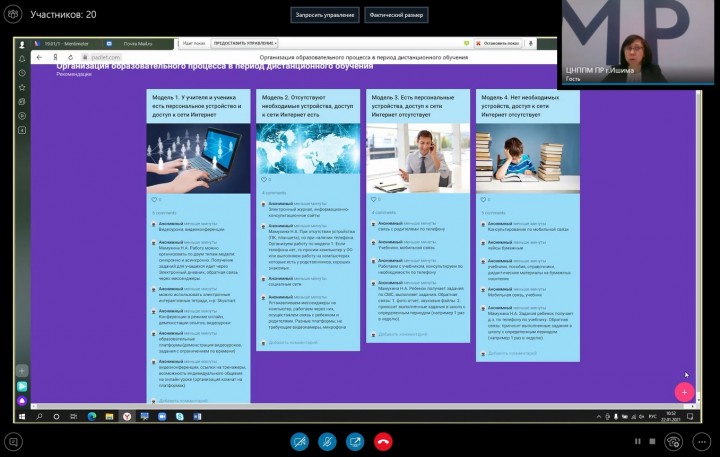This screenshot has width=720, height=457.
Task: Like the Модель 3 post heart icon
Action: 373,199
